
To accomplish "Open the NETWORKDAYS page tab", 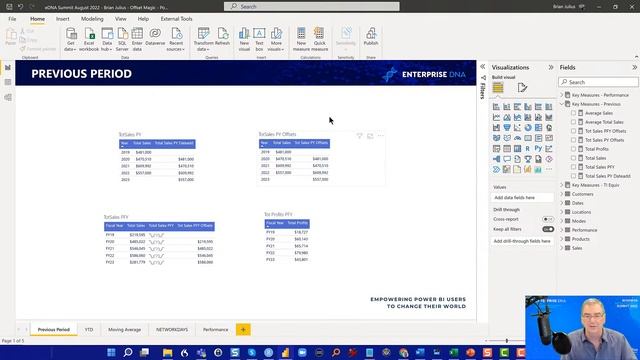I will pyautogui.click(x=172, y=329).
